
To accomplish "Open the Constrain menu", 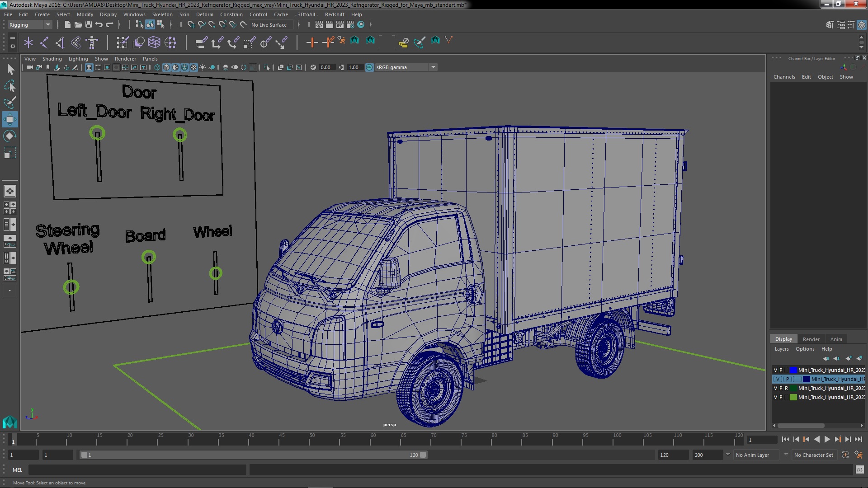I will pyautogui.click(x=231, y=14).
